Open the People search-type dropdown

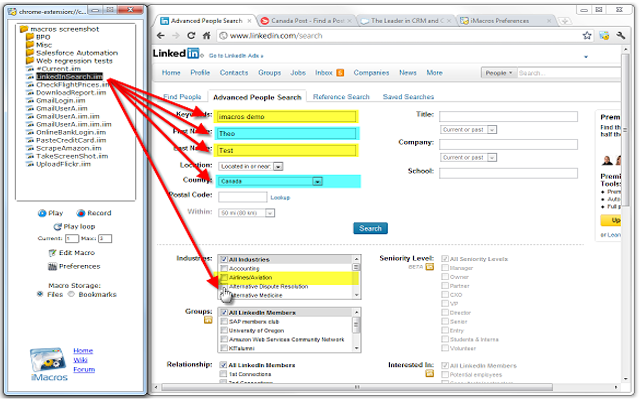coord(499,73)
